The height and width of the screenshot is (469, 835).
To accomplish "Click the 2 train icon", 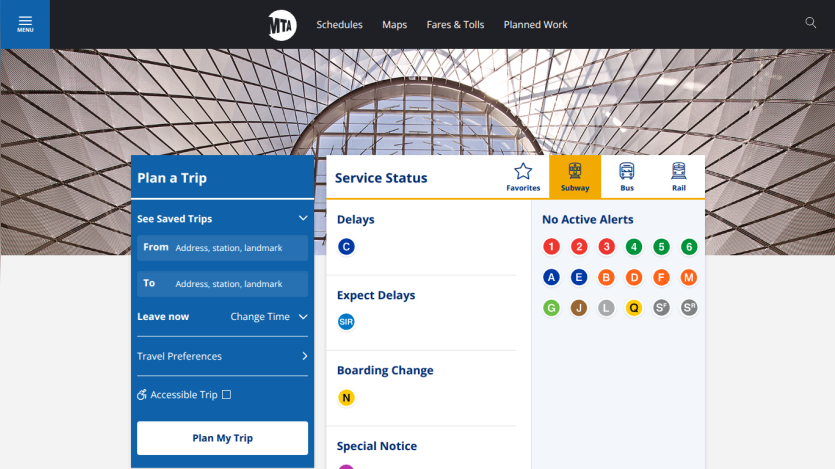I will [x=579, y=246].
